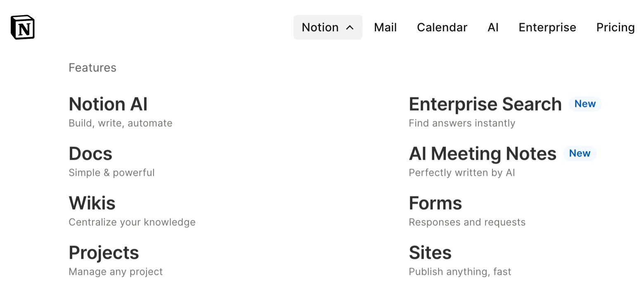
Task: Open the Notion AI feature link
Action: [x=108, y=104]
